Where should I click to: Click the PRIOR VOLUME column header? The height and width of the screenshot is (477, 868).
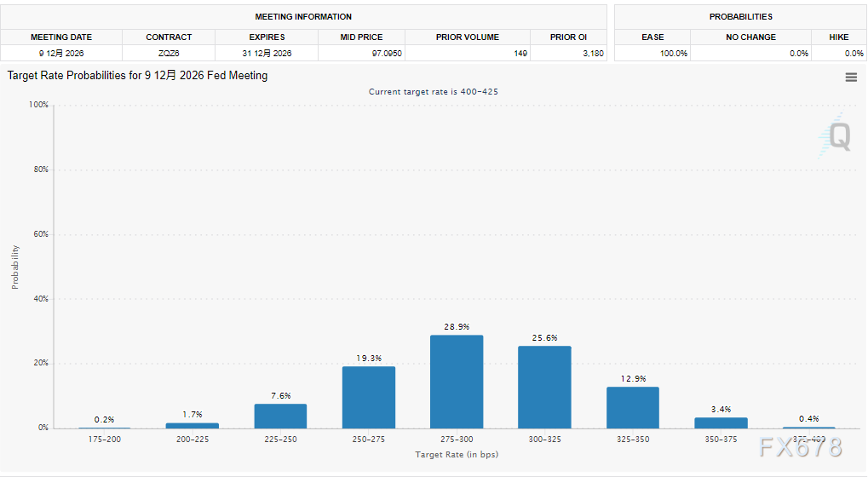coord(467,37)
